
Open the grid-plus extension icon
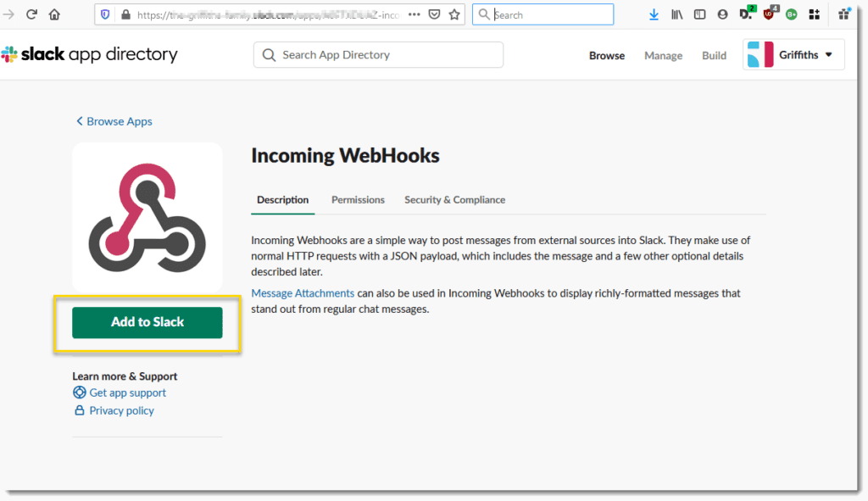(815, 14)
